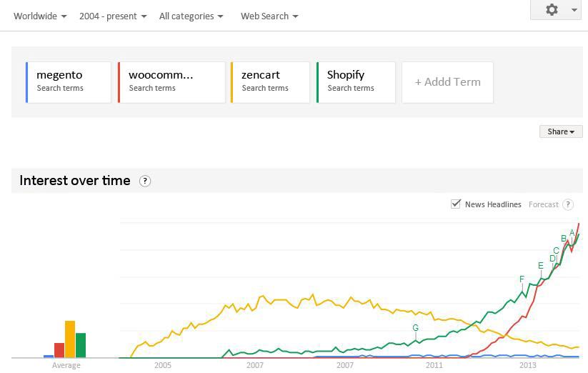588x373 pixels.
Task: Click news headline marker G on chart
Action: [415, 328]
